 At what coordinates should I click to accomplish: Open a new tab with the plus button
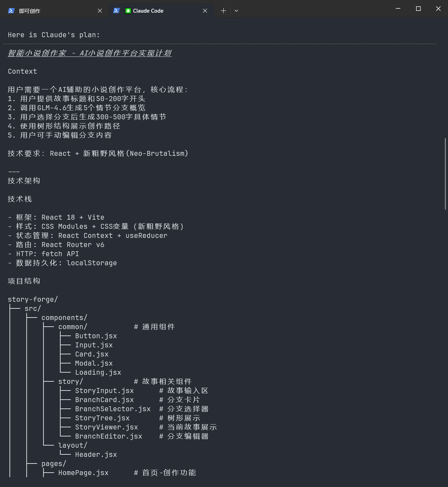[x=223, y=11]
